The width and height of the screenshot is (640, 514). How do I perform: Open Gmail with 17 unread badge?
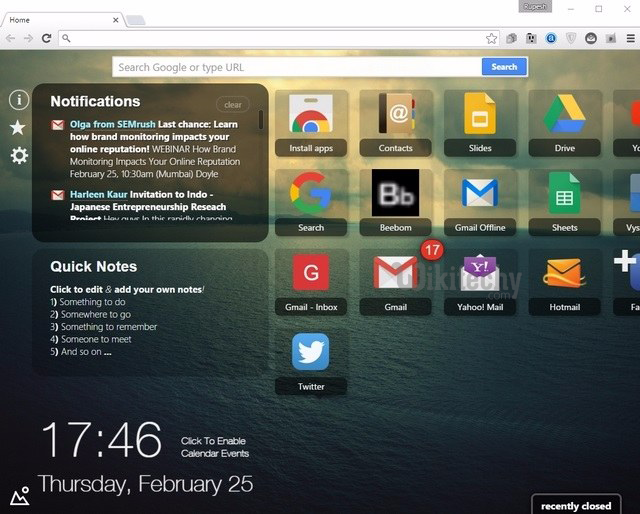[395, 280]
